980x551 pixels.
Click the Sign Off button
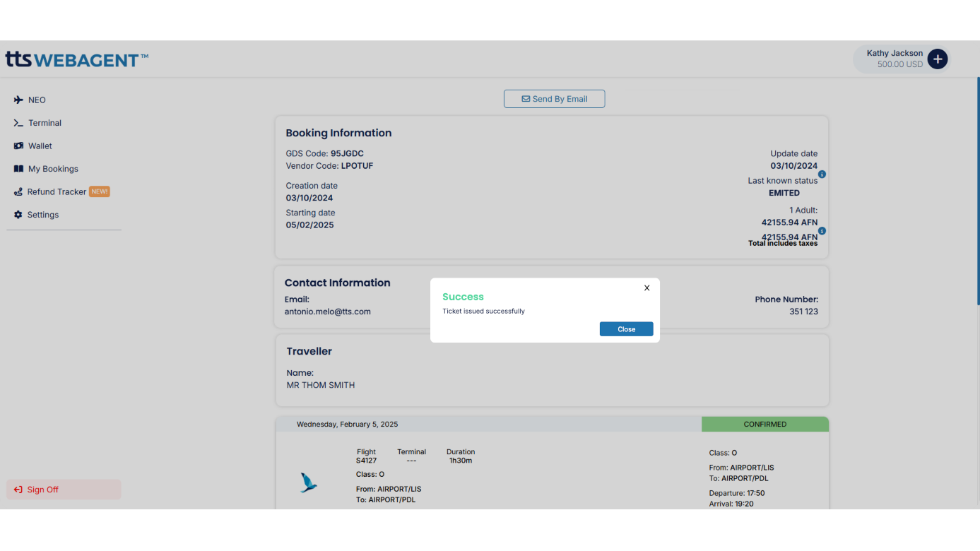(x=64, y=490)
